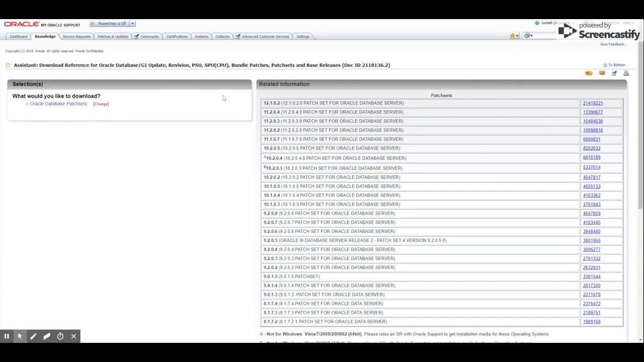644x362 pixels.
Task: Open patch 13390677 for 11.2.0.4
Action: click(593, 112)
